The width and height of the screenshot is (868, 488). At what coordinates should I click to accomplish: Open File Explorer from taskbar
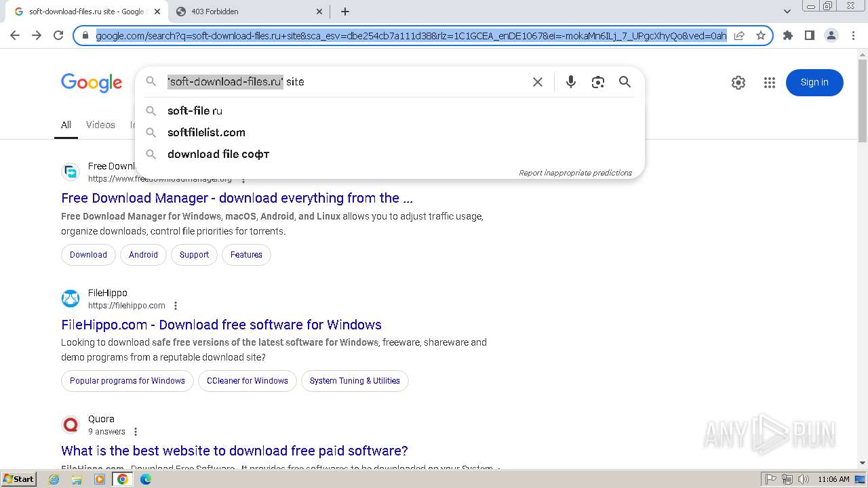77,479
